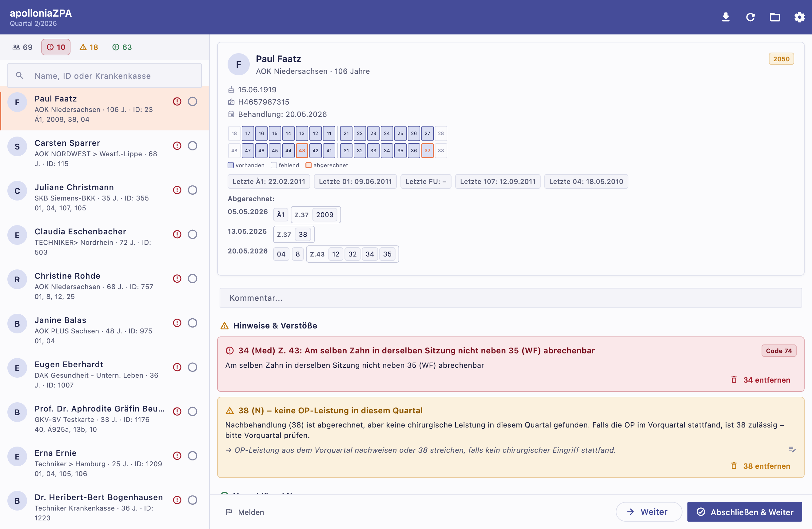Screen dimensions: 812x529
Task: Click edit note icon in 38 warning
Action: [792, 450]
